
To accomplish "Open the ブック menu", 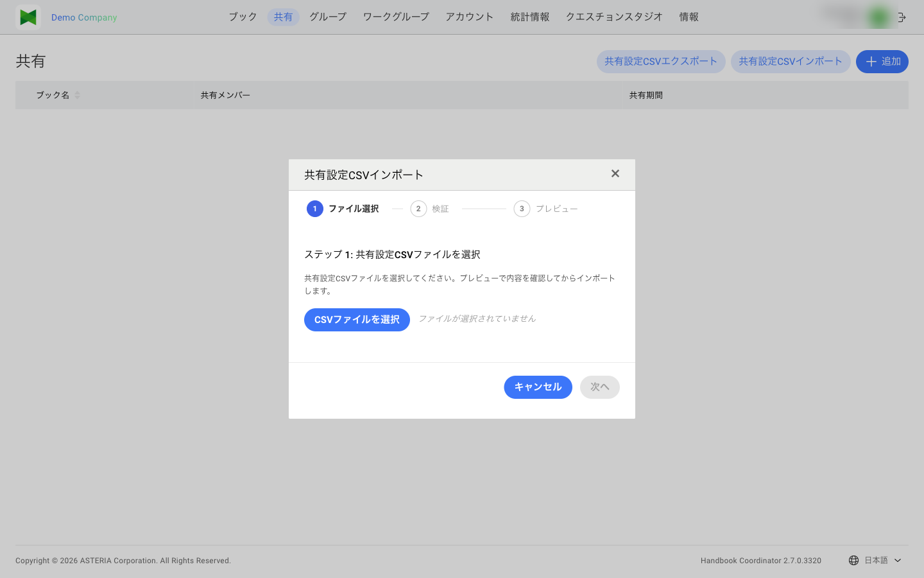I will click(x=243, y=17).
